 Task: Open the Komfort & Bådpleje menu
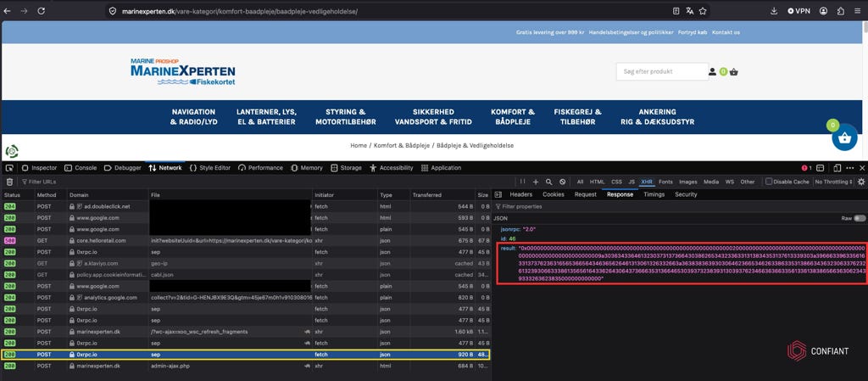pyautogui.click(x=513, y=117)
